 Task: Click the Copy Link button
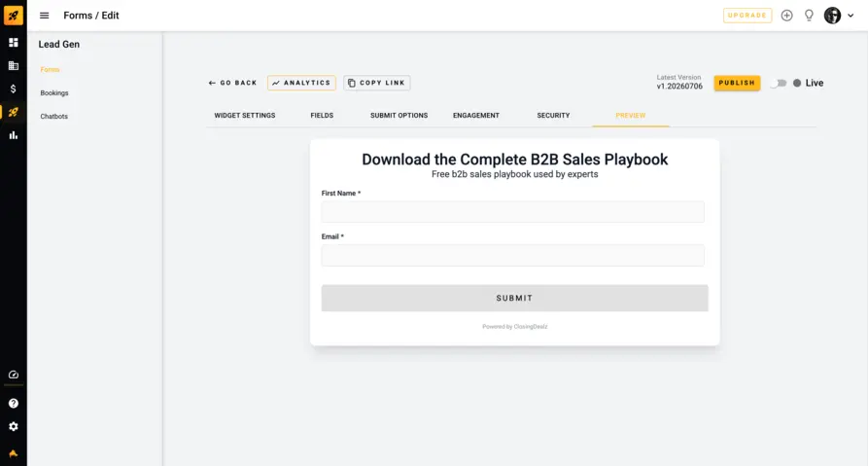[377, 83]
